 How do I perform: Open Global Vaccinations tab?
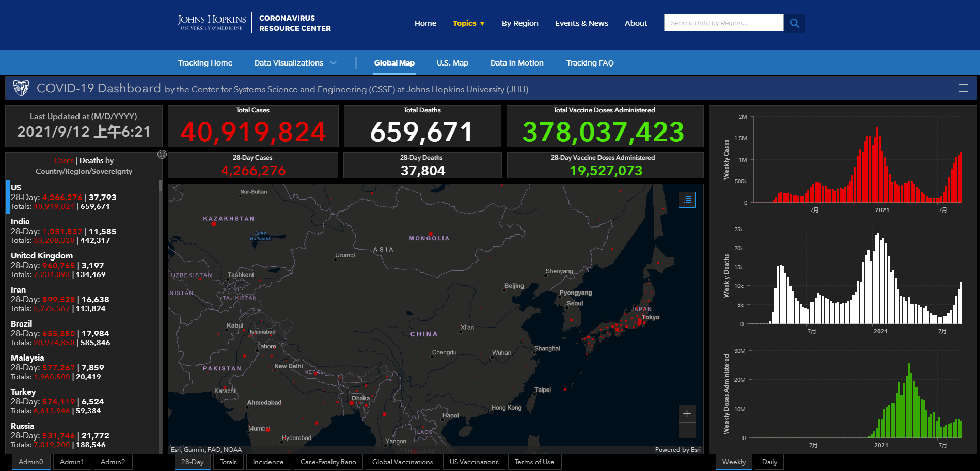(x=403, y=462)
